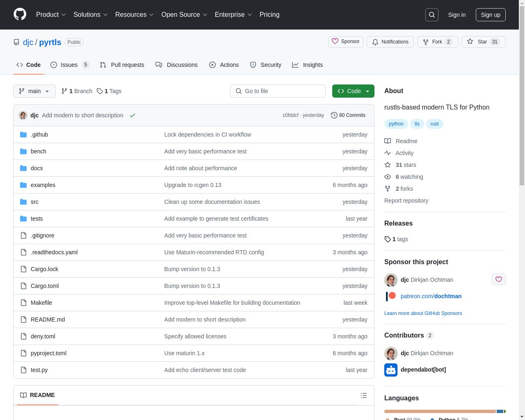Open the README outline icon
Viewport: 525px width, 420px height.
[364, 395]
